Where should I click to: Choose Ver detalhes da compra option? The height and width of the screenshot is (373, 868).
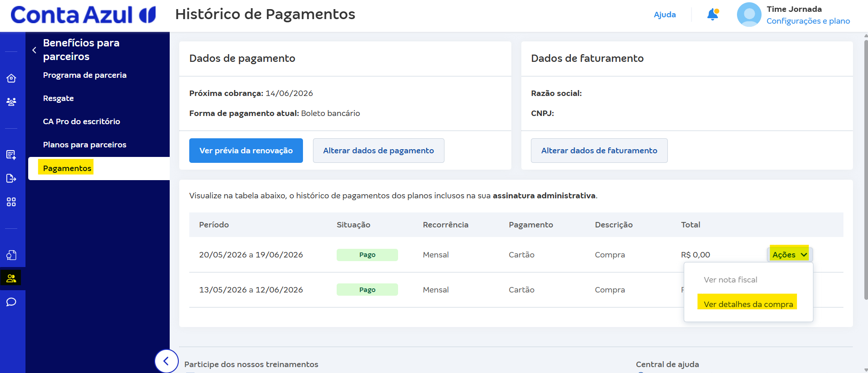[748, 304]
